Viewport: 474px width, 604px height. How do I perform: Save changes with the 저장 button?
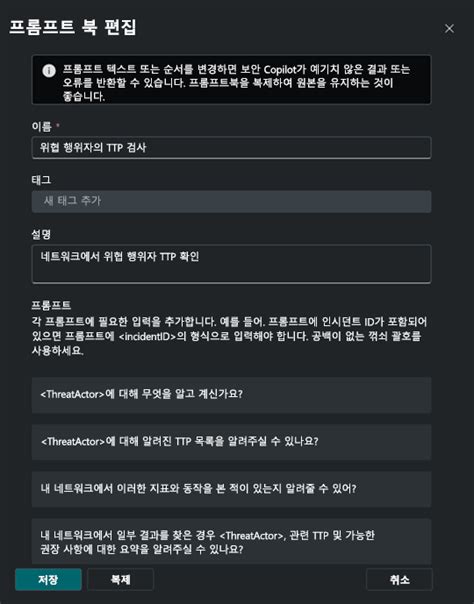(48, 579)
